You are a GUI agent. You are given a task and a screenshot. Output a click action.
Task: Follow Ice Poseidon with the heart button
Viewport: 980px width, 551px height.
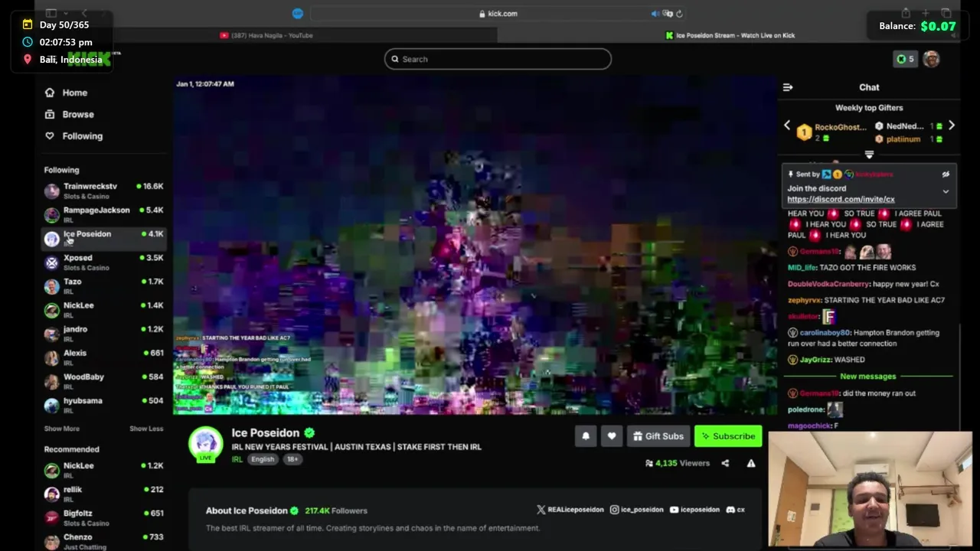(612, 436)
